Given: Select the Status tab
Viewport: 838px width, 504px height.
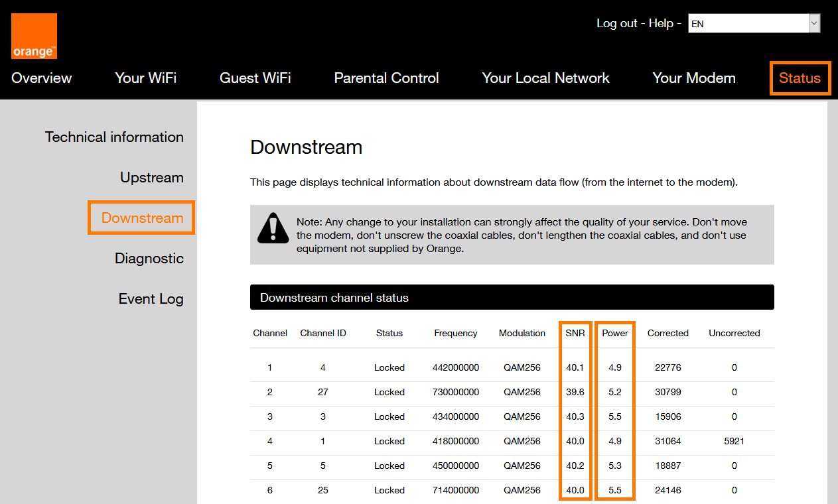Looking at the screenshot, I should [800, 78].
